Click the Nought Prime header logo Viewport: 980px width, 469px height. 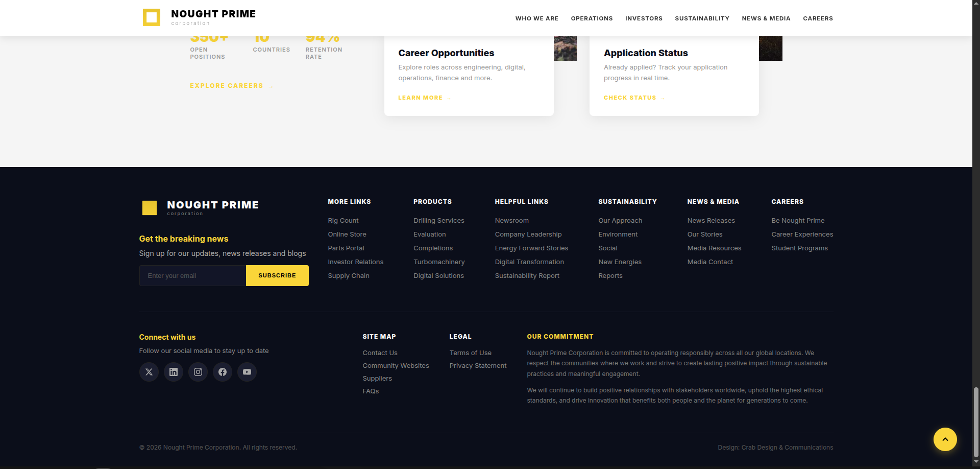tap(198, 17)
